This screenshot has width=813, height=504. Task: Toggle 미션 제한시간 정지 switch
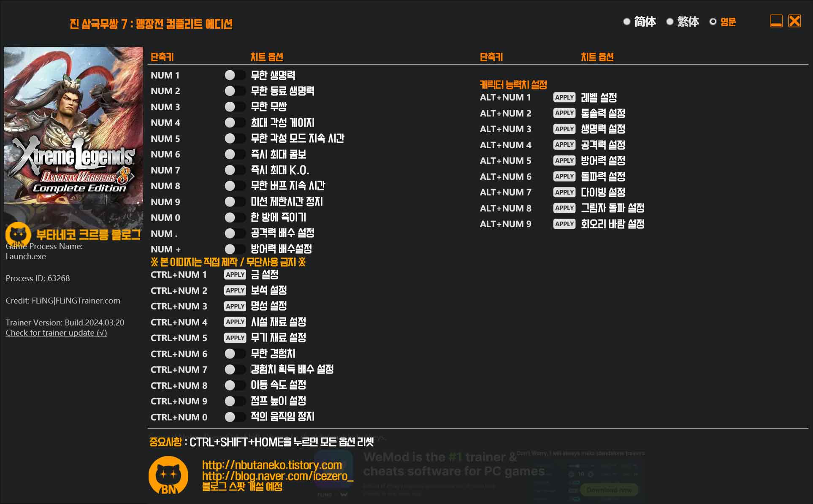click(x=235, y=202)
